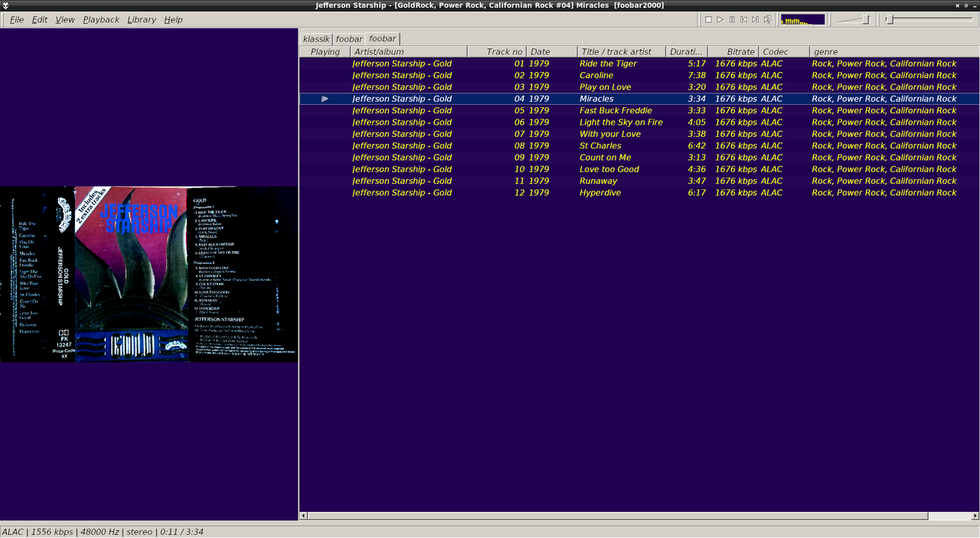Sort by the Playing column header
Screen dimensions: 980x538
pyautogui.click(x=325, y=51)
